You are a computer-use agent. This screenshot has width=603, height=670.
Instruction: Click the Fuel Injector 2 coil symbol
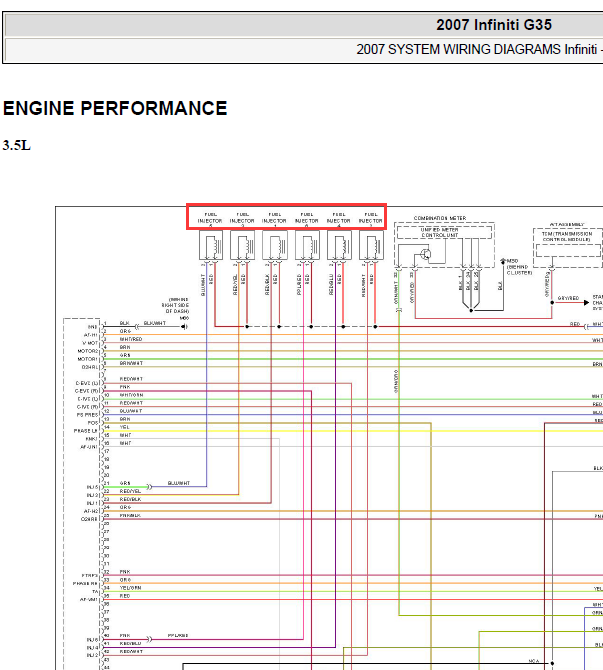(371, 245)
